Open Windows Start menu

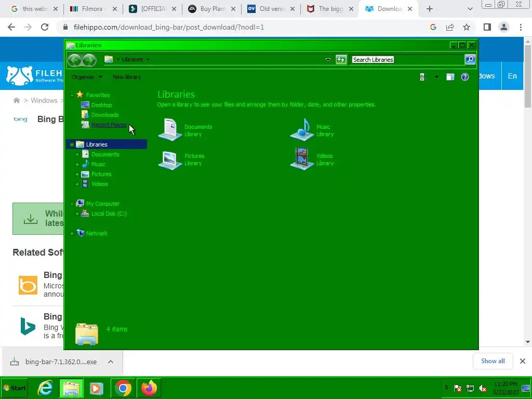click(14, 388)
